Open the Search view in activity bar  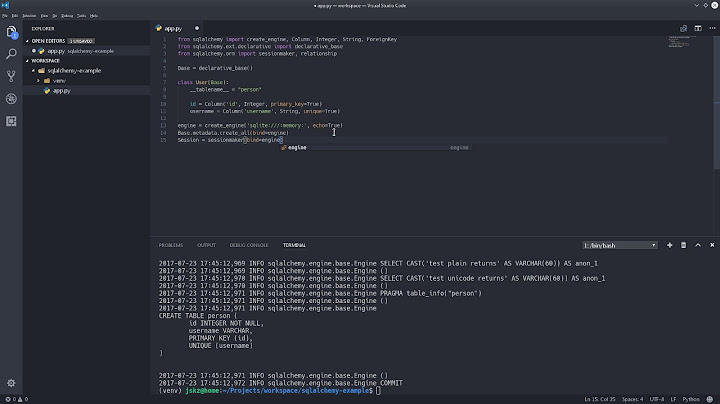pyautogui.click(x=11, y=54)
